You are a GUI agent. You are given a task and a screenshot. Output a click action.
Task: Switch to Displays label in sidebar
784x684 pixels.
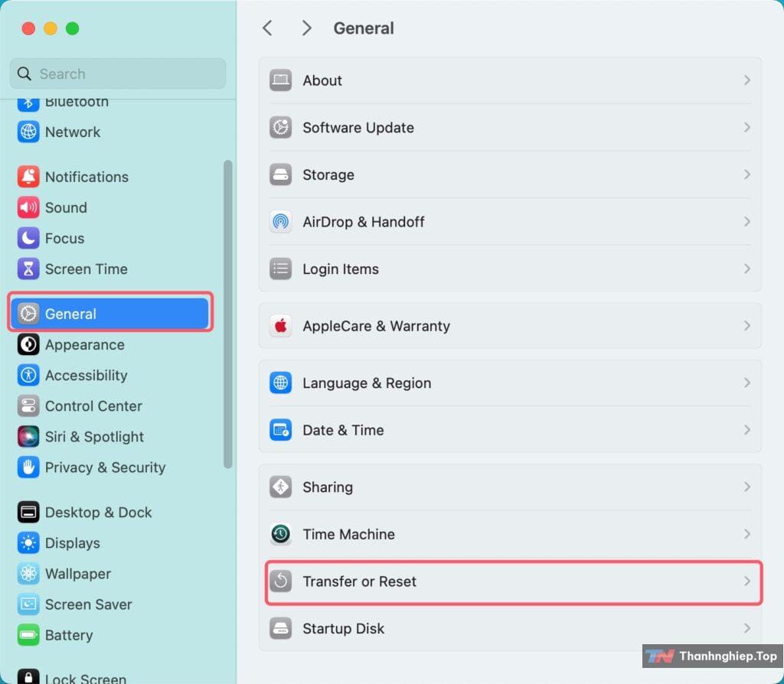pos(73,543)
